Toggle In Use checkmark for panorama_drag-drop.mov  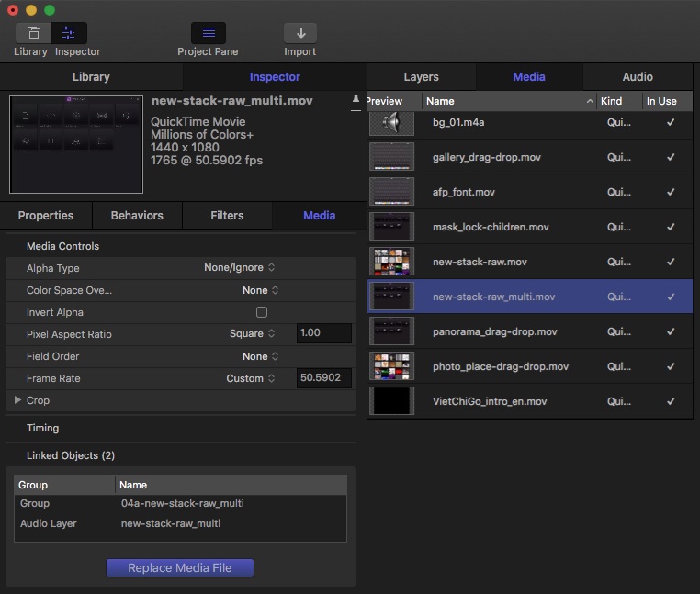[671, 331]
